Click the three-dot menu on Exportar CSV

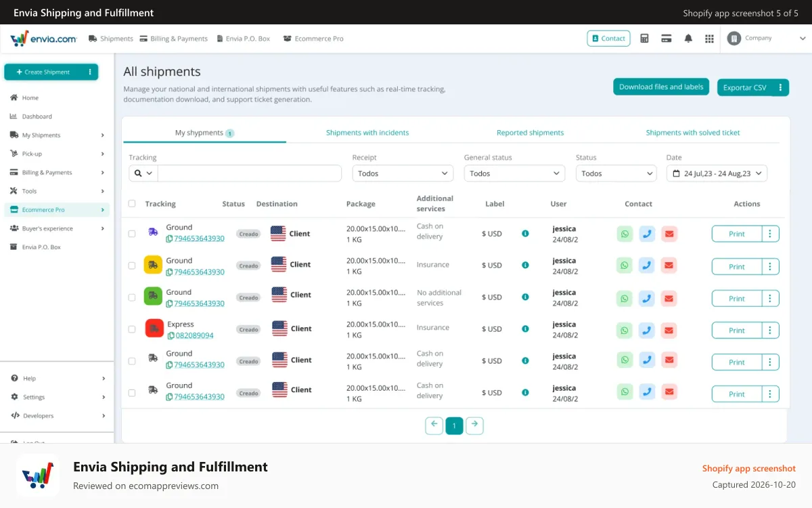(x=780, y=87)
